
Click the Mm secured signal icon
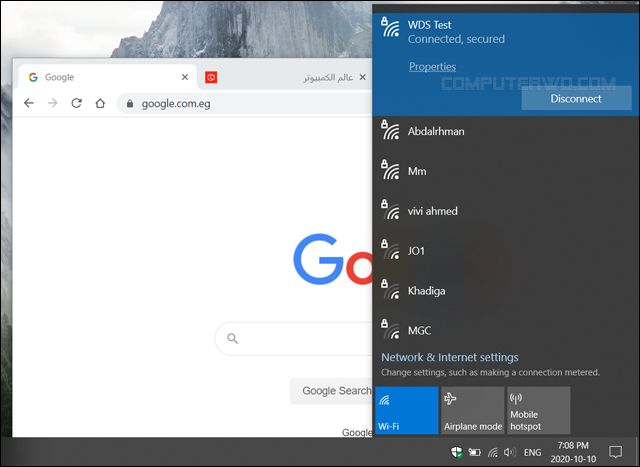point(390,170)
